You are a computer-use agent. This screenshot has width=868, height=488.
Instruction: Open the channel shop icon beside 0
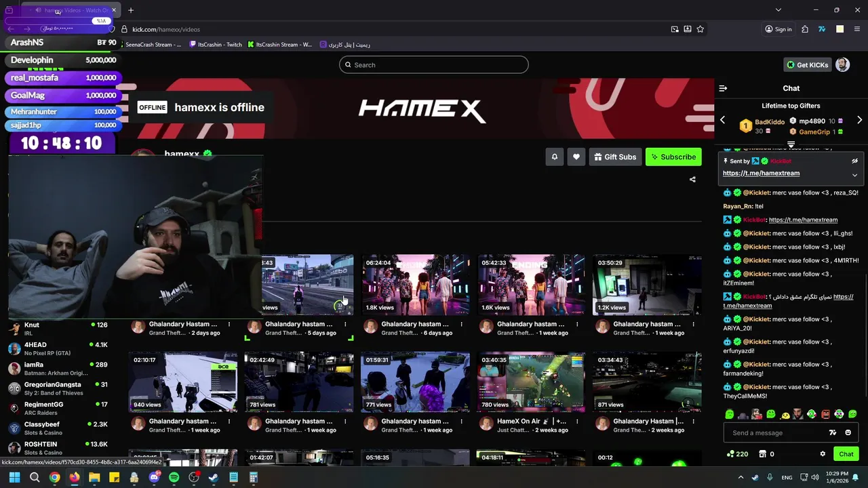[x=762, y=454]
